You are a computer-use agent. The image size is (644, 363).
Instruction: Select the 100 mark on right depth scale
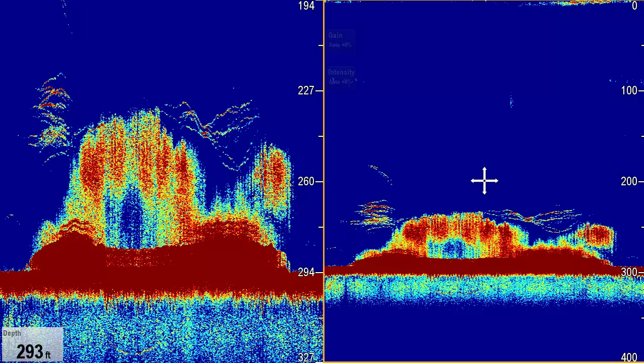pyautogui.click(x=629, y=91)
